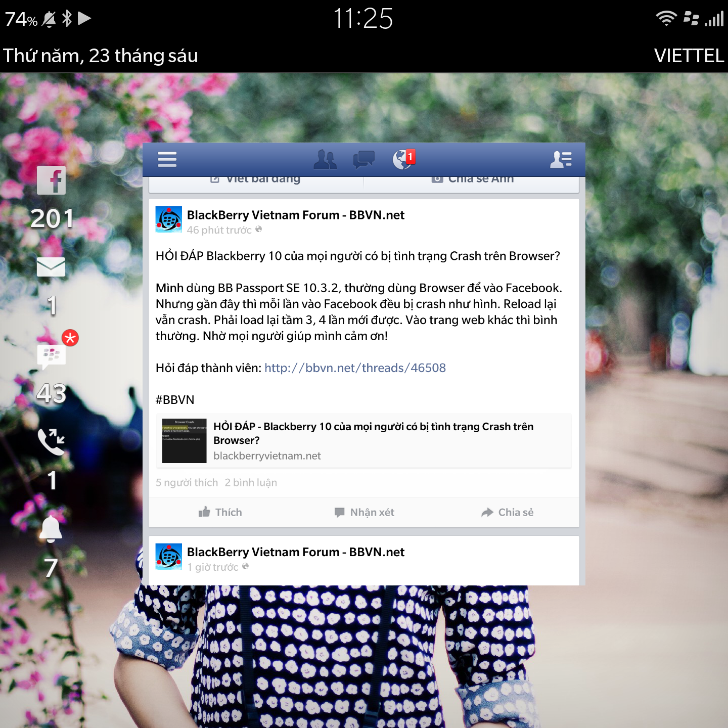Open the email envelope notification icon
Screen dimensions: 728x728
(x=51, y=267)
